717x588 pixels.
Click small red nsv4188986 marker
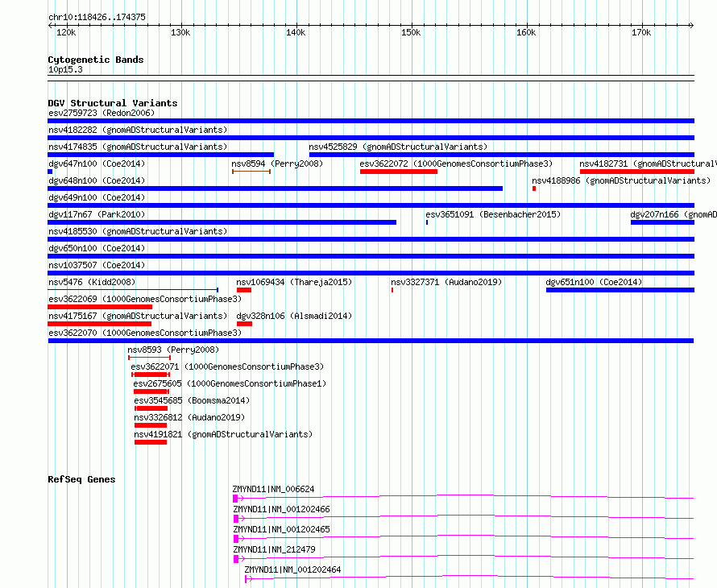click(x=534, y=188)
